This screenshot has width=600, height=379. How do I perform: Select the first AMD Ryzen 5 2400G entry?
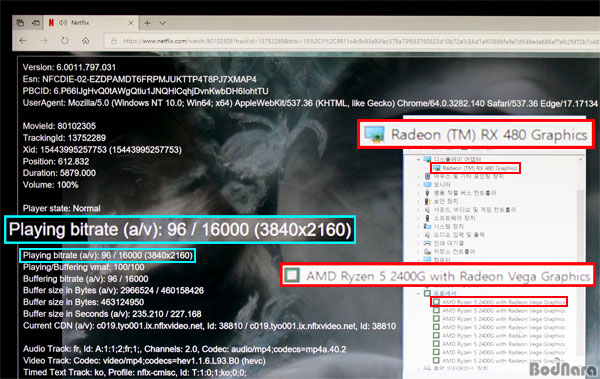(x=499, y=302)
